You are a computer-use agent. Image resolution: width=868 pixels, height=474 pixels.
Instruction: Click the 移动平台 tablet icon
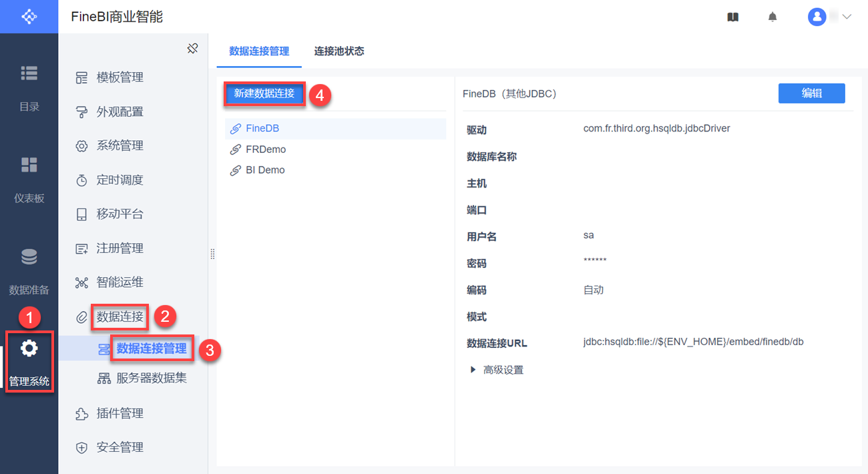point(81,214)
